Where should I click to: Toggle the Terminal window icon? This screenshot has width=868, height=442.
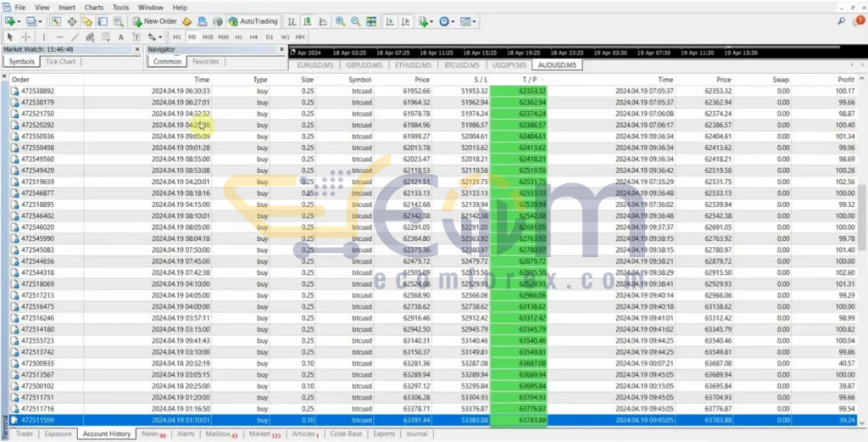point(103,21)
